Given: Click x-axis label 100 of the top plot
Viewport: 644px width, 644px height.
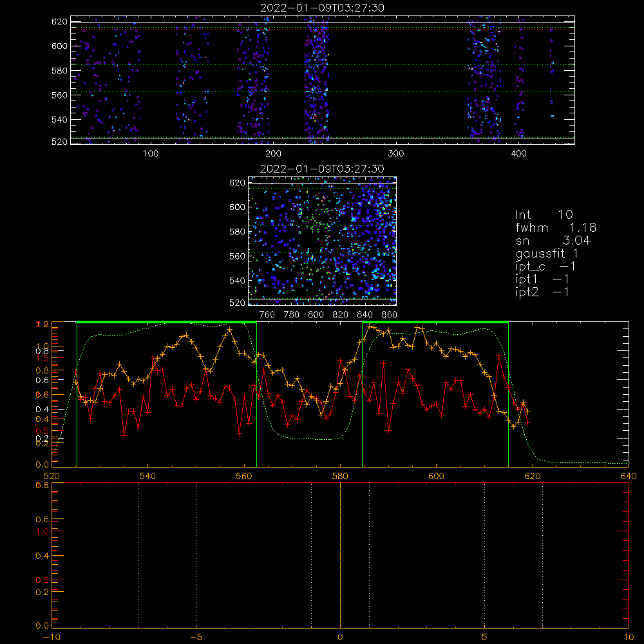Looking at the screenshot, I should tap(151, 154).
